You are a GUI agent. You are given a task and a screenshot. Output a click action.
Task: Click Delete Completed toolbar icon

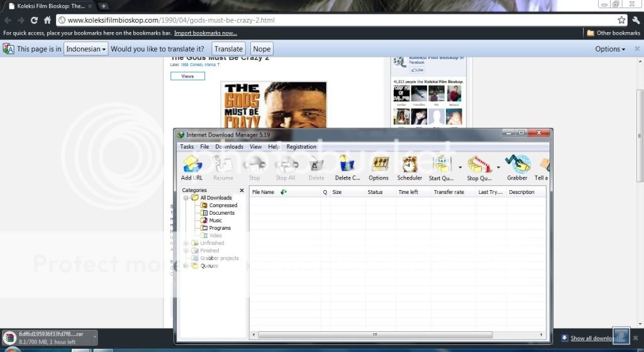(x=347, y=168)
